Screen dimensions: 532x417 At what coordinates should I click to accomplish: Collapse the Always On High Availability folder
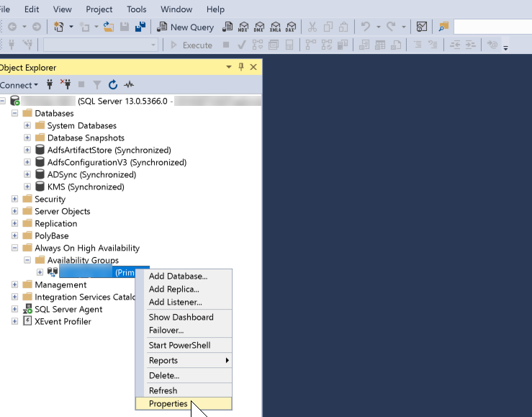pos(14,248)
